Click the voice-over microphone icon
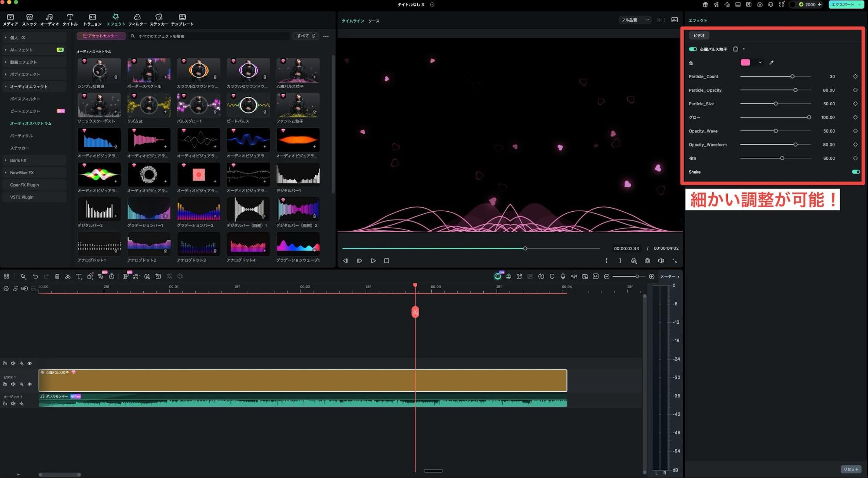868x478 pixels. click(563, 276)
